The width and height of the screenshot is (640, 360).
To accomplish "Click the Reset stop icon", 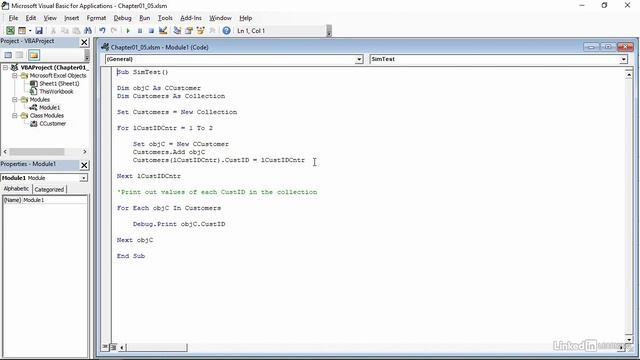I will tap(151, 31).
